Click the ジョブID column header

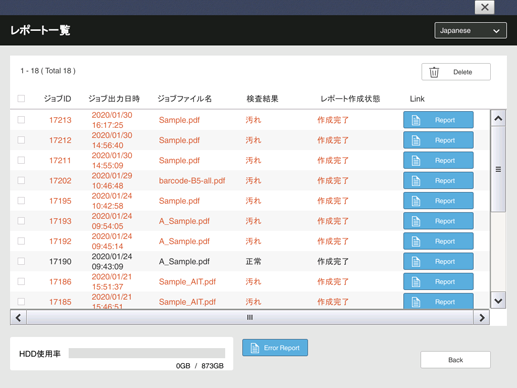click(57, 99)
